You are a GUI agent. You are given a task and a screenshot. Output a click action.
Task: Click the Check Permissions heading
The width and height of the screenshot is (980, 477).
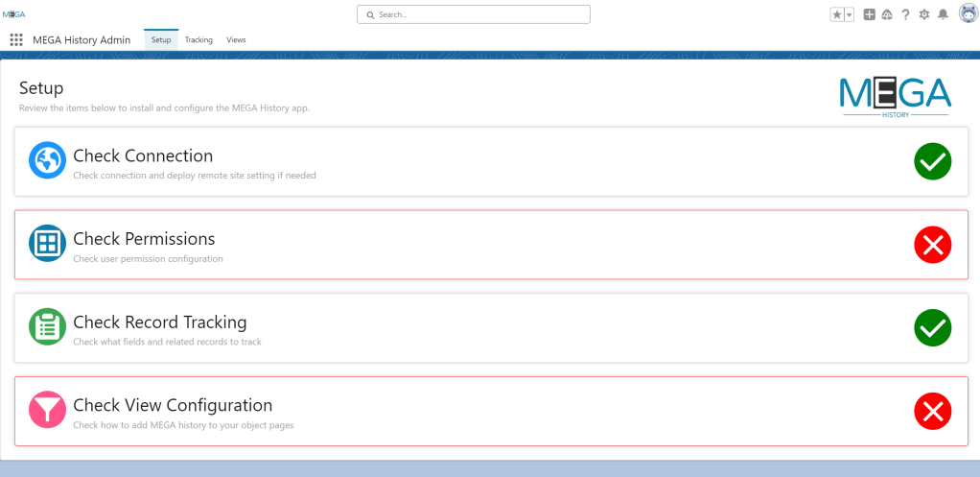coord(144,239)
